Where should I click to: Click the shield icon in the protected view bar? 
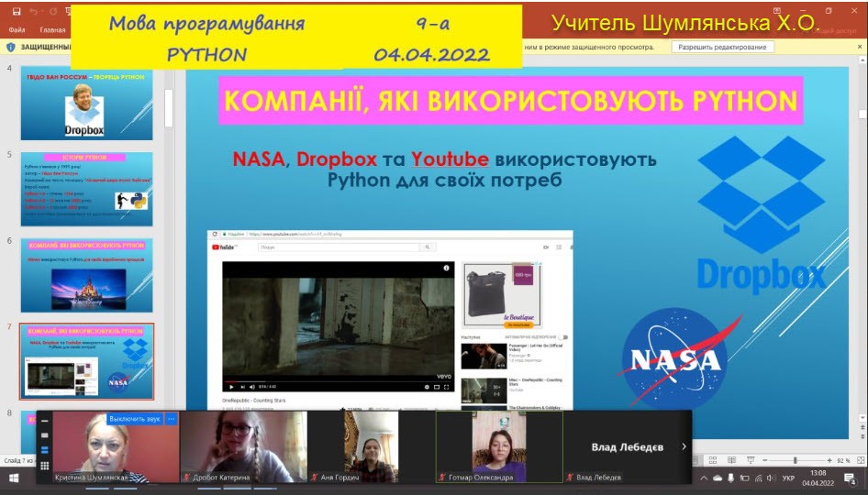pyautogui.click(x=11, y=47)
